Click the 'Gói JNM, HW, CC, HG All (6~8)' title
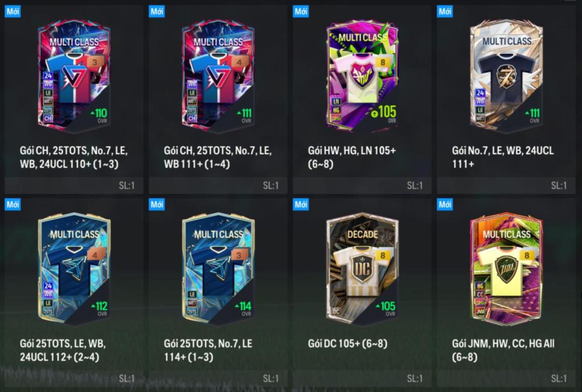 tap(503, 350)
